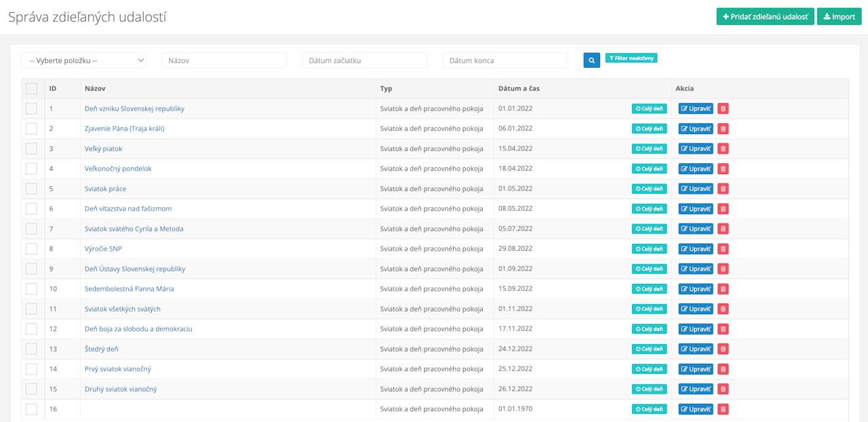
Task: Click Pridať zdieľanú udalosť button
Action: pyautogui.click(x=765, y=16)
